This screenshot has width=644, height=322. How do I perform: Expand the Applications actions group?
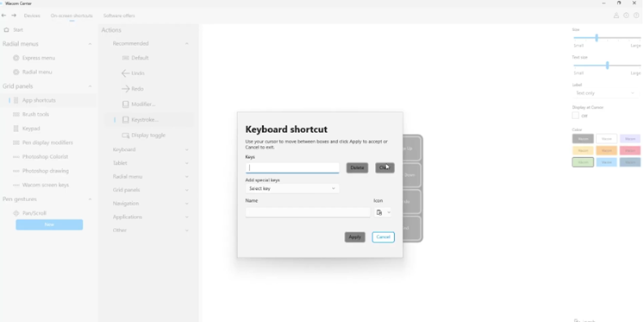[x=187, y=218]
